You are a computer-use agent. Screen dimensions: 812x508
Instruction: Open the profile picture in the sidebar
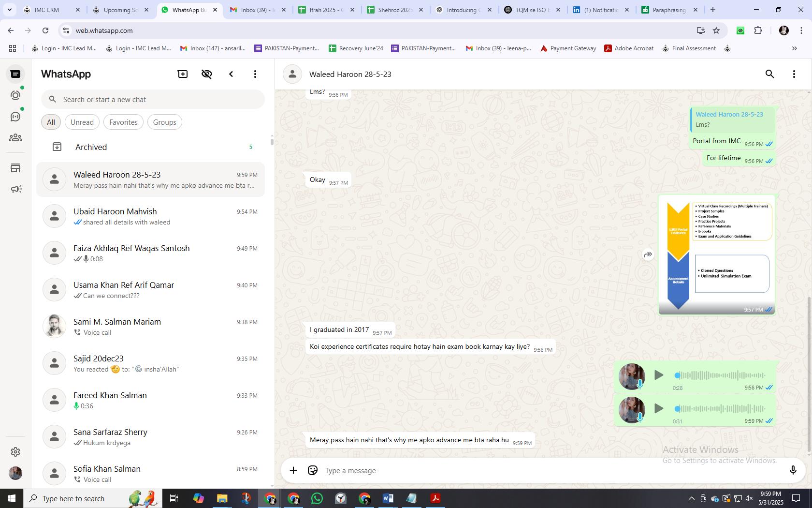pyautogui.click(x=15, y=473)
